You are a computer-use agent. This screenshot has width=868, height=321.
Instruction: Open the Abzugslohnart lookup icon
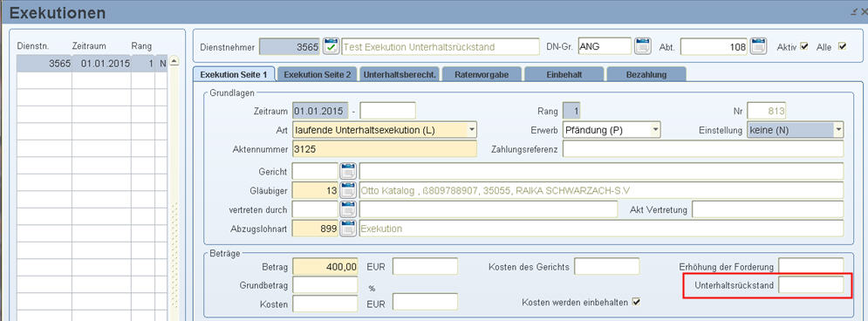coord(348,228)
